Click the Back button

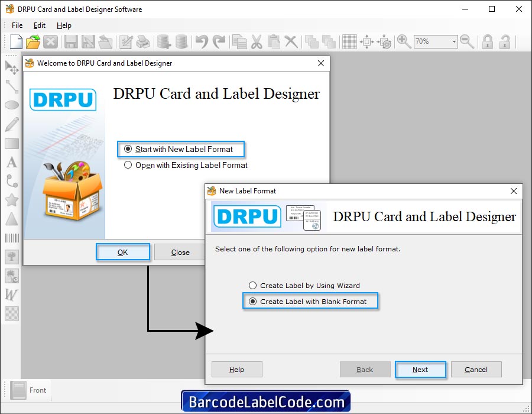point(365,370)
